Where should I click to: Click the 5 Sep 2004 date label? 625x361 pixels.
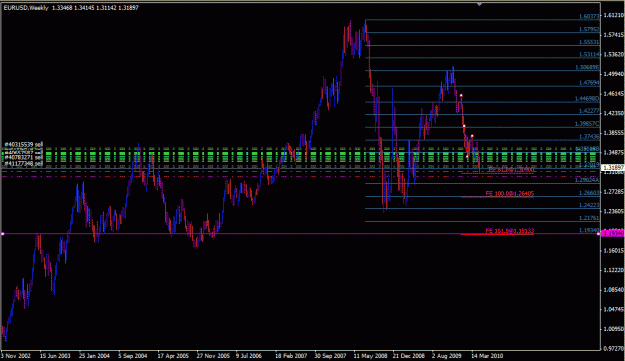(132, 355)
